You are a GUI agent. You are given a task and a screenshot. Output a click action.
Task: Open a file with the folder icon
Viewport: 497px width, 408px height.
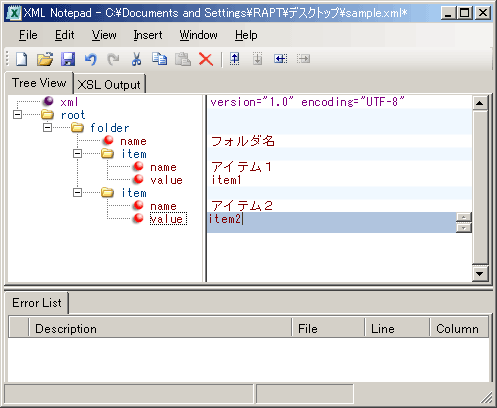pos(45,59)
